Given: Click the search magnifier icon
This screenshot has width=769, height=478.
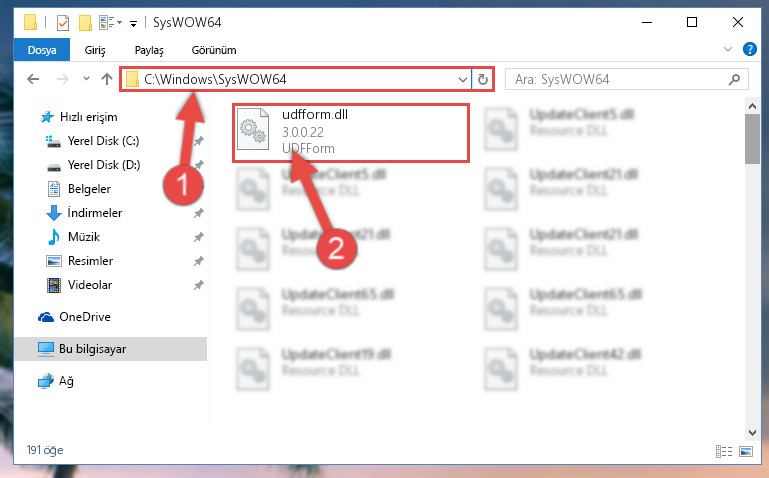Looking at the screenshot, I should tap(734, 79).
